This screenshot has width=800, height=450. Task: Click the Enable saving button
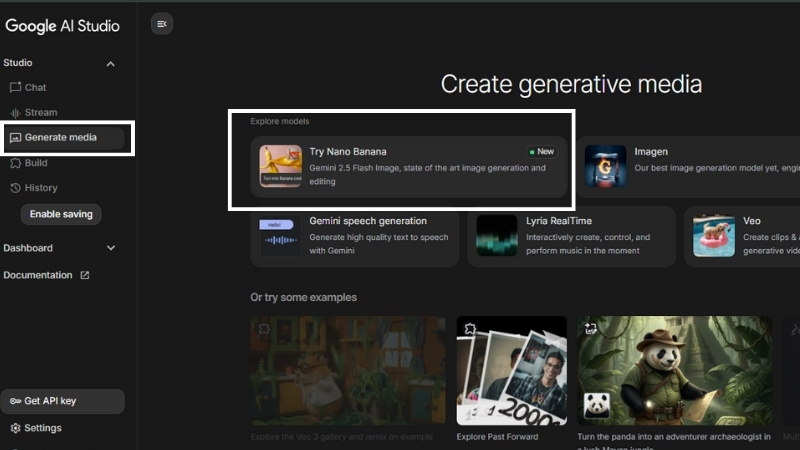pos(61,214)
